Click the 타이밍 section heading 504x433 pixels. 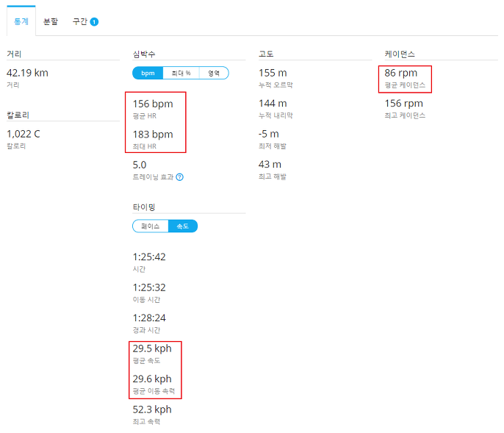click(x=144, y=207)
